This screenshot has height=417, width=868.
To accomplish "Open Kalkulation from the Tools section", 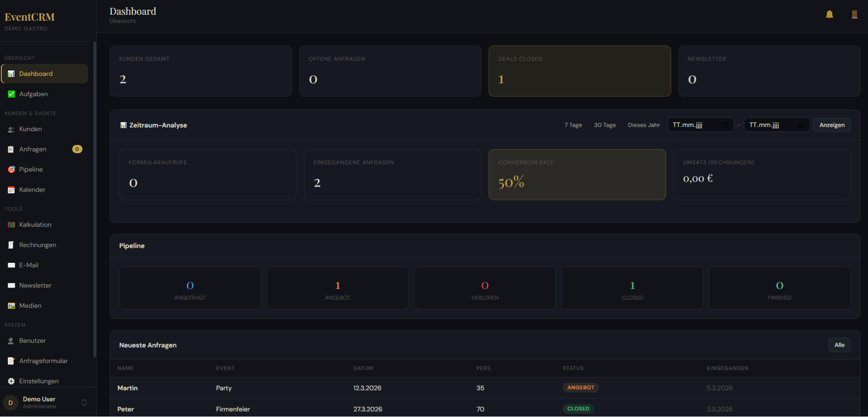I will [11, 225].
